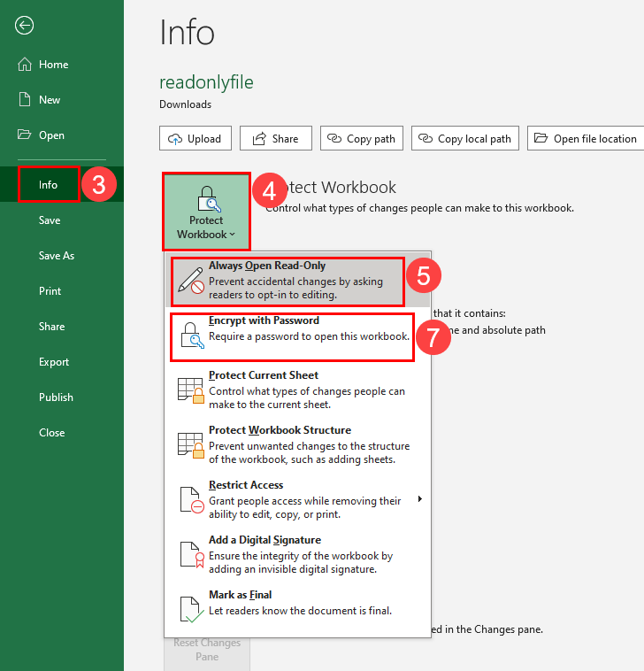Click 'Let readers know the document is final.'
This screenshot has height=671, width=644.
[300, 611]
